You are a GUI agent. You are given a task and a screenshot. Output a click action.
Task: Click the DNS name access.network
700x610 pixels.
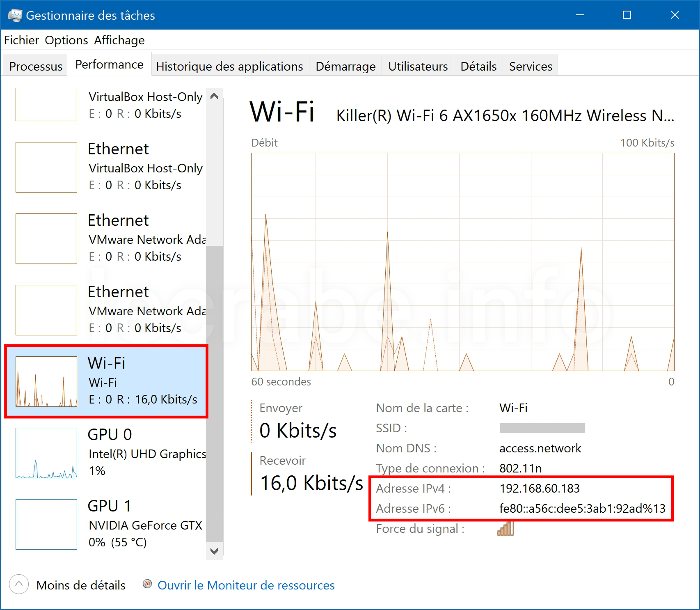click(x=540, y=448)
